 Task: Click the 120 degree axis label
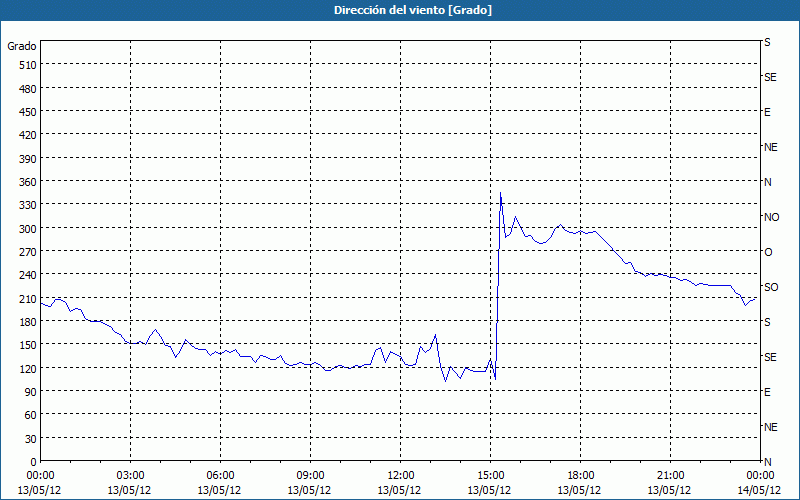(28, 368)
